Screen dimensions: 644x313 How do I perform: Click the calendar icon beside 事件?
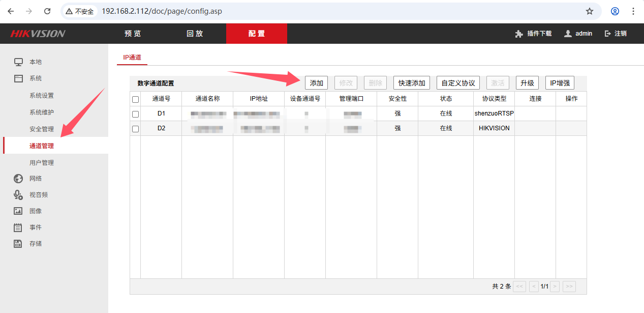click(18, 227)
